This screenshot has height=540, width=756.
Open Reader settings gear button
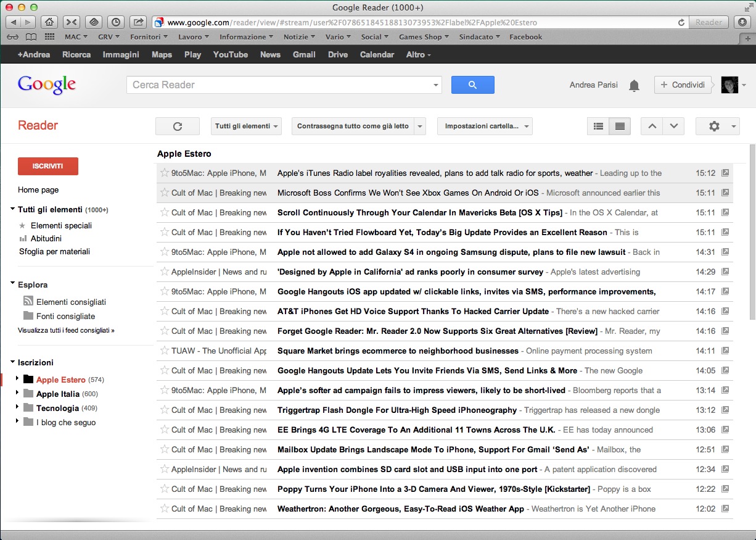click(x=717, y=127)
